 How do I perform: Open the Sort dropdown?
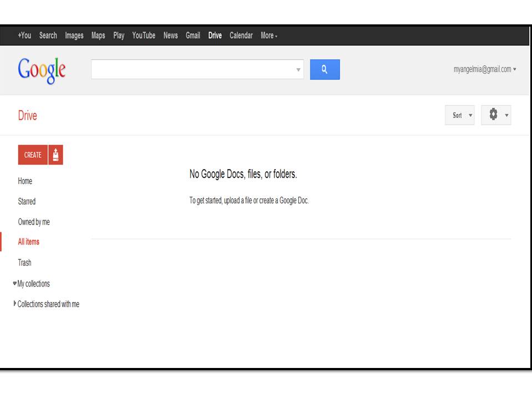pyautogui.click(x=459, y=115)
